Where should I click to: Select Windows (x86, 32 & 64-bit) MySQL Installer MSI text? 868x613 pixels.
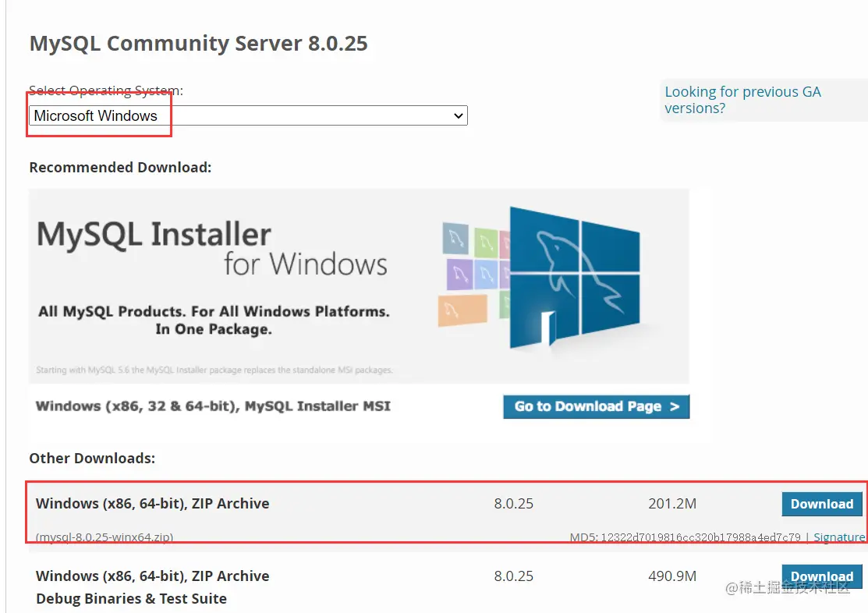tap(213, 406)
